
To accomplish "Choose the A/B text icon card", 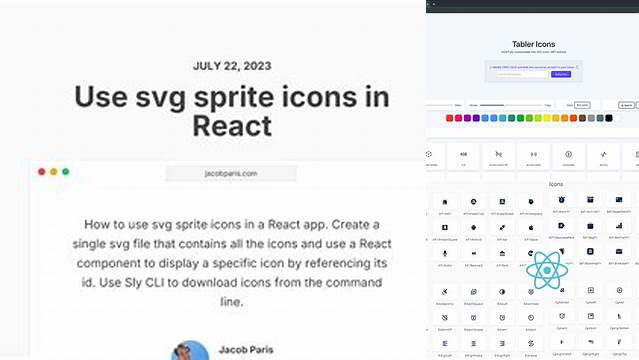I will pos(463,156).
